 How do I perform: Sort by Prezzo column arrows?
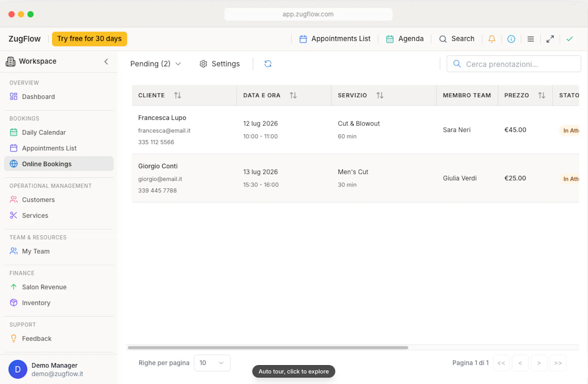tap(542, 95)
